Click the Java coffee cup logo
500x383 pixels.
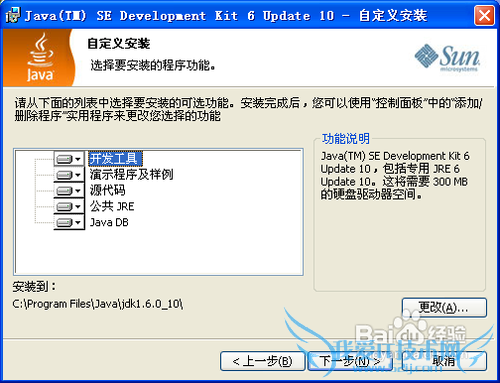click(x=40, y=57)
